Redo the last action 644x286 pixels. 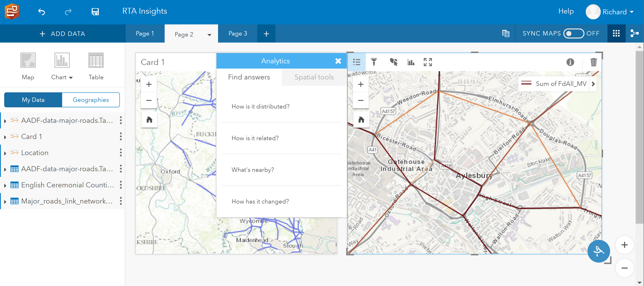coord(68,12)
